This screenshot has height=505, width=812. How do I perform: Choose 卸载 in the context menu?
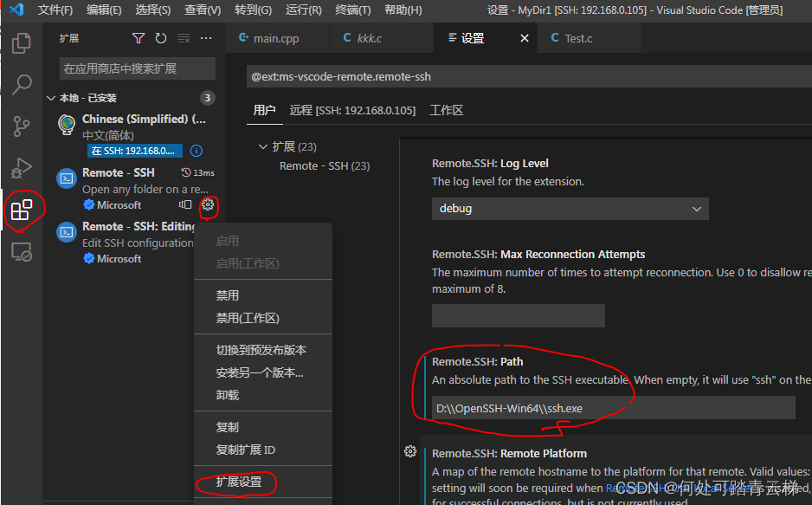tap(263, 395)
